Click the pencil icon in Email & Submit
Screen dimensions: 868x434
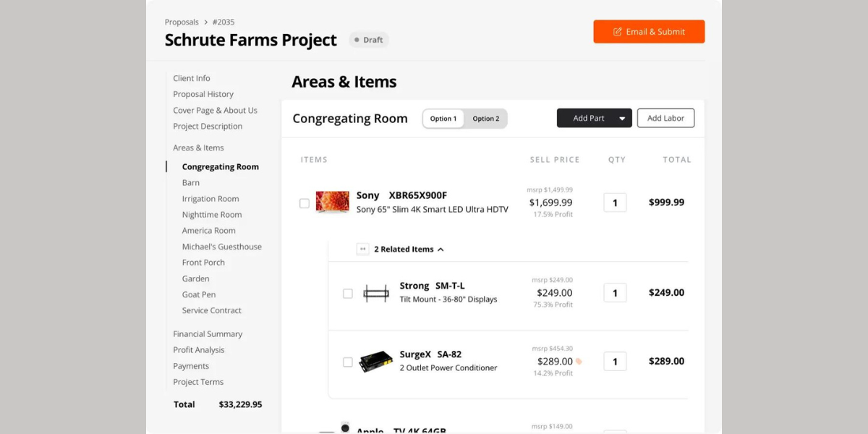[617, 32]
